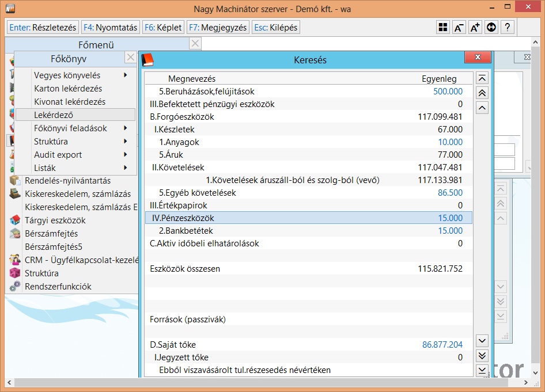Close the Főkönyv menu panel
This screenshot has height=392, width=545.
(131, 58)
